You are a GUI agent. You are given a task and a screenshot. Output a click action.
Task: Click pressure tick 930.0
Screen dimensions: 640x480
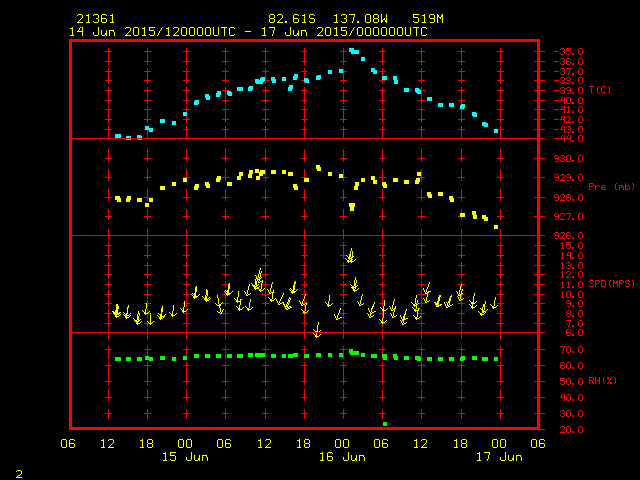tap(569, 158)
